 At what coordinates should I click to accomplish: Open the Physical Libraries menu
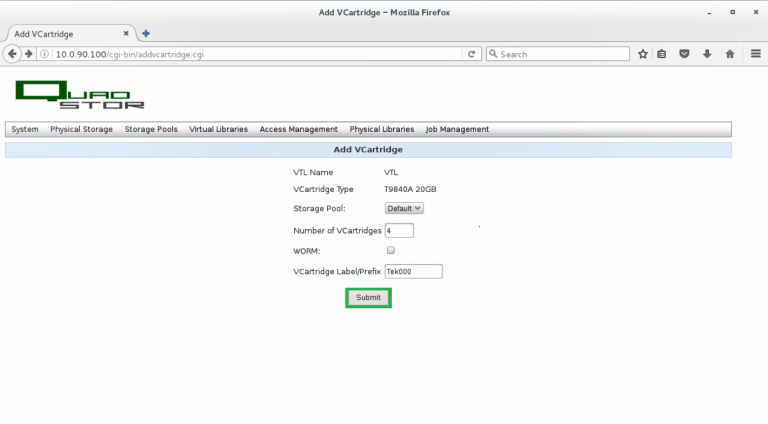382,129
